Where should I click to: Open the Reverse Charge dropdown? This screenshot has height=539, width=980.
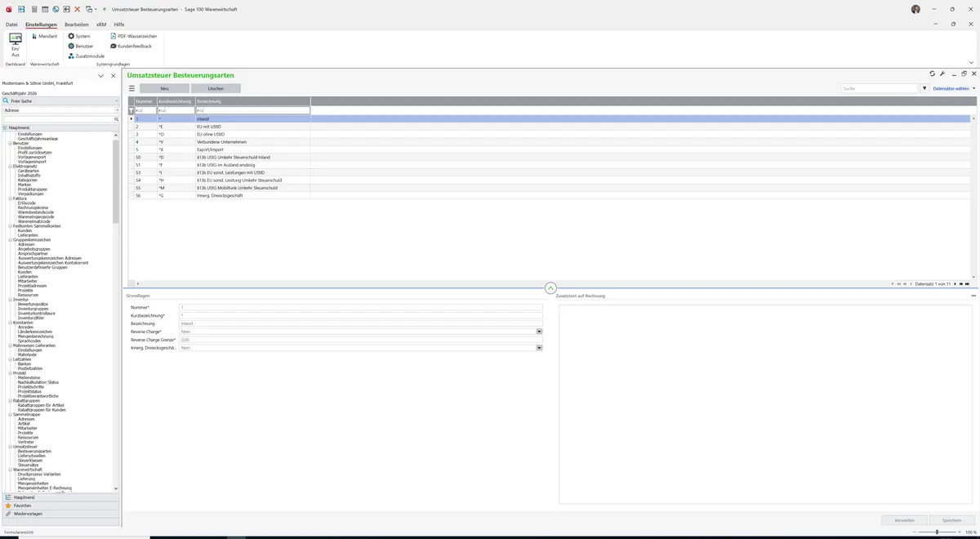(x=539, y=332)
